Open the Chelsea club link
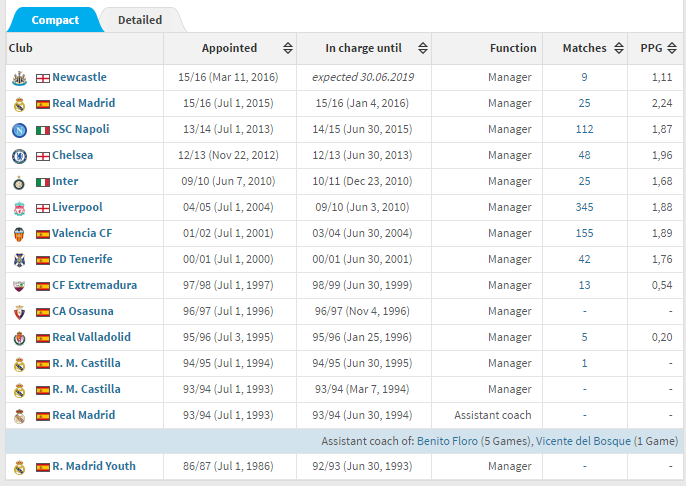 tap(73, 155)
